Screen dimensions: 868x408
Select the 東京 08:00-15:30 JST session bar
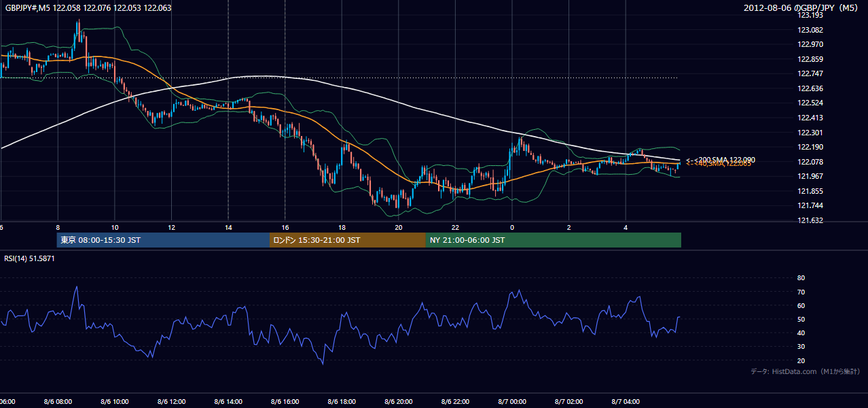tap(163, 240)
